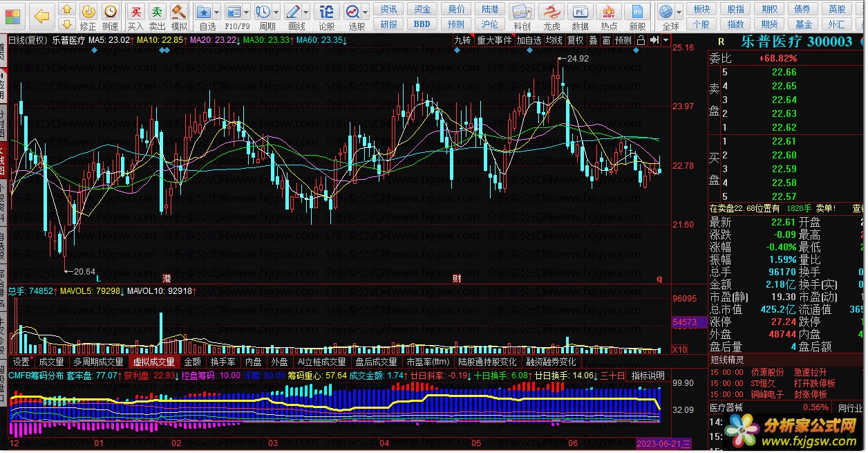Select the 成交量 volume tab
The image size is (868, 453).
pos(51,362)
